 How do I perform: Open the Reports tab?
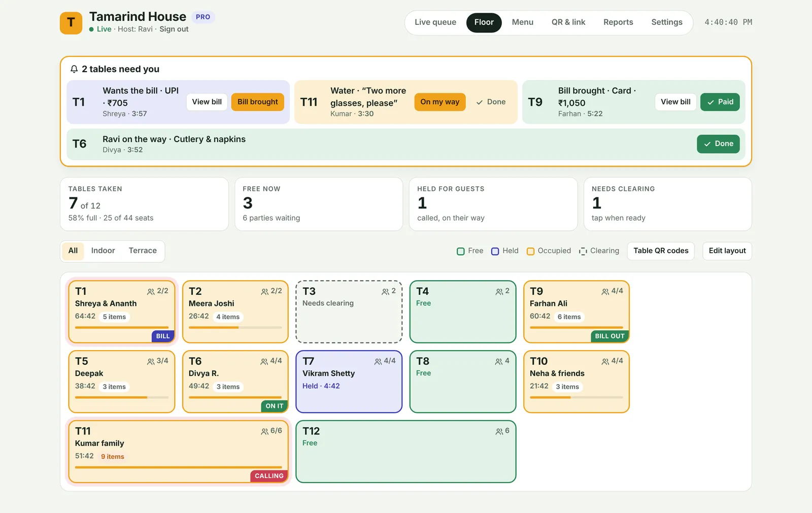coord(618,22)
